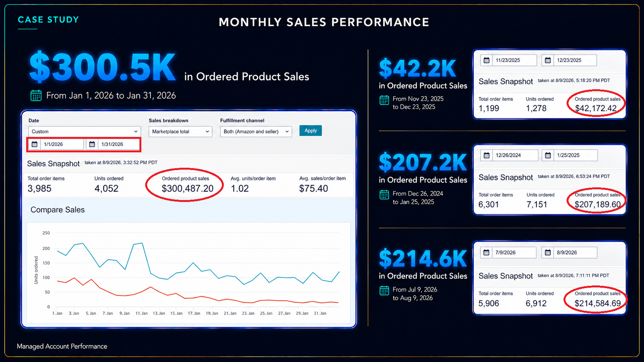Click calendar icon beside 12/23/2025 date
Image resolution: width=644 pixels, height=362 pixels.
click(x=548, y=60)
